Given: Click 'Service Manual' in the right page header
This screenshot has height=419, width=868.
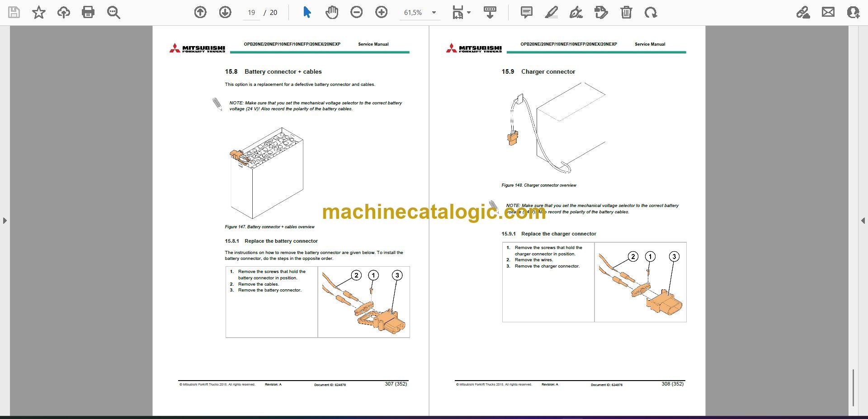Looking at the screenshot, I should (x=650, y=44).
